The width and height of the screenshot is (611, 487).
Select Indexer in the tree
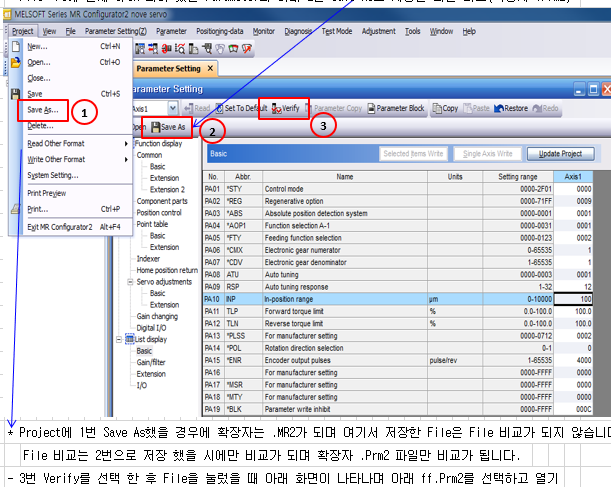point(148,259)
